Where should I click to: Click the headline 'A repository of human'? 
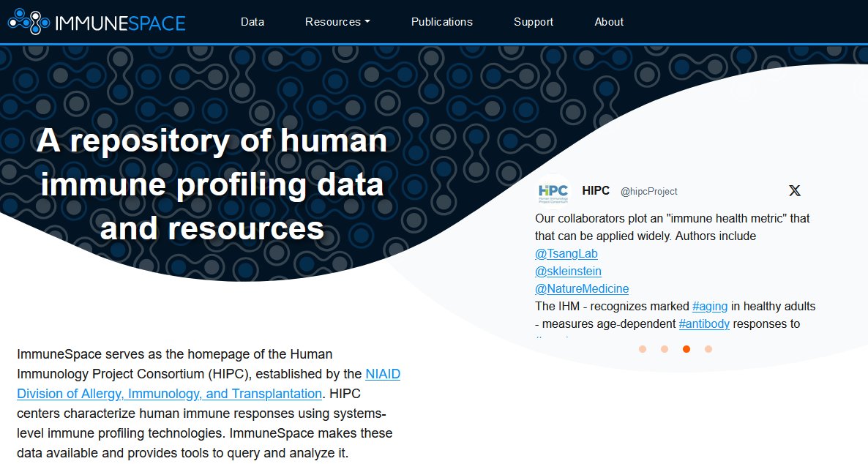coord(212,140)
